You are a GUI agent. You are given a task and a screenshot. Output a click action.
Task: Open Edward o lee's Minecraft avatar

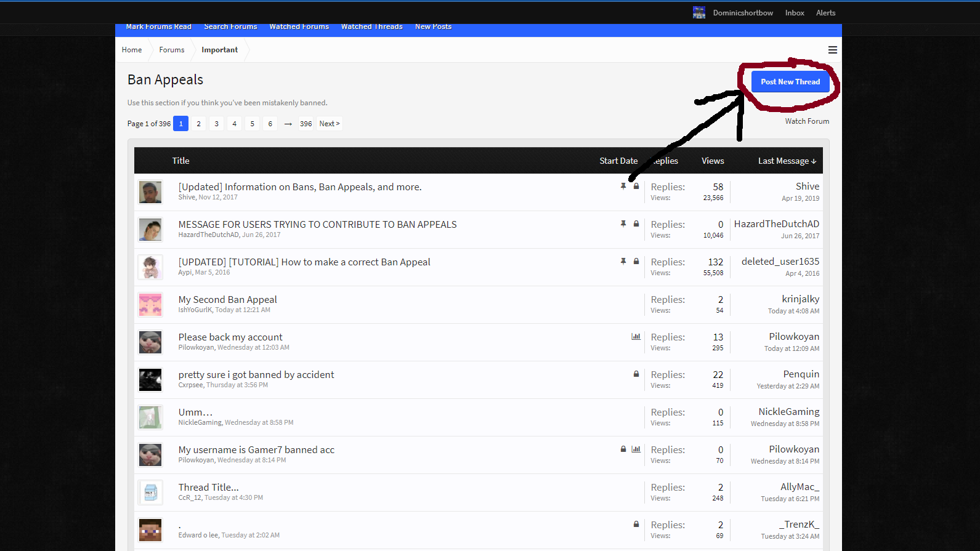click(x=150, y=530)
